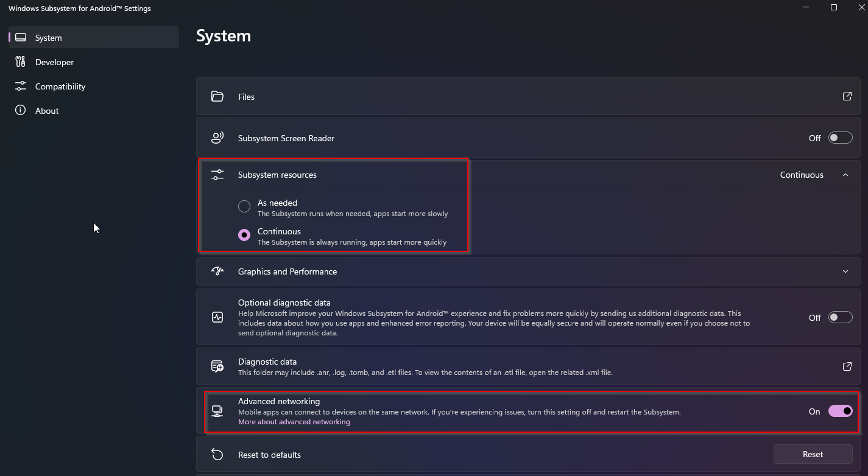
Task: Disable the Advanced networking toggle
Action: pos(840,411)
